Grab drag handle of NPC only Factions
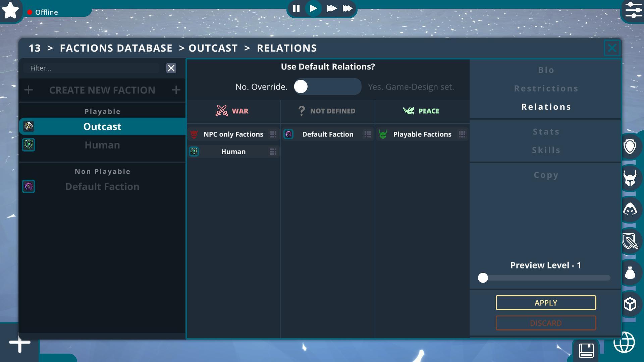Viewport: 644px width, 362px height. point(273,134)
